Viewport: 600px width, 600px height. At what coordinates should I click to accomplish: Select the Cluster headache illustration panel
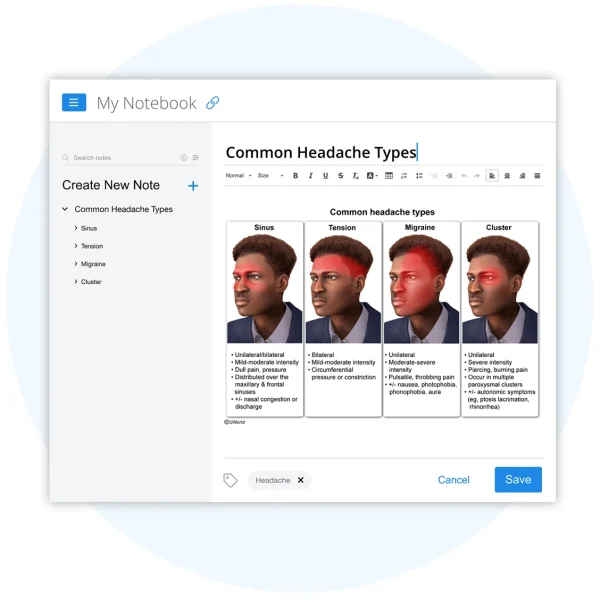pos(500,319)
